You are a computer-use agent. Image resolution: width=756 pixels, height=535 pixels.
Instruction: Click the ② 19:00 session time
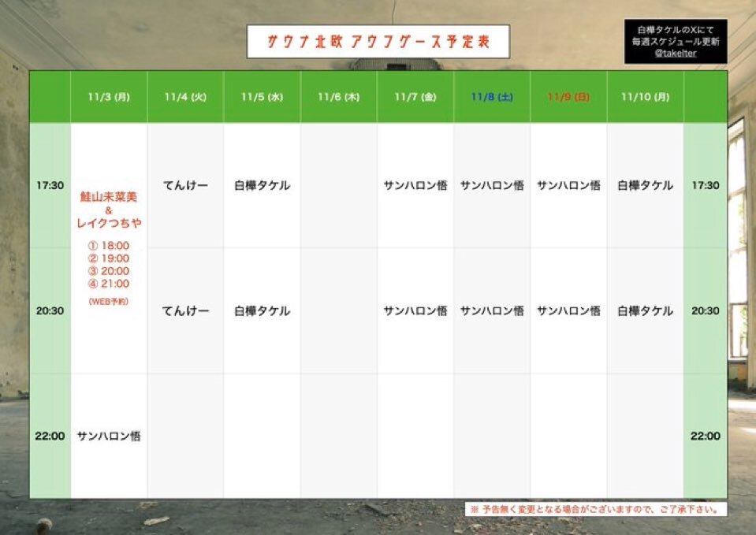[109, 258]
